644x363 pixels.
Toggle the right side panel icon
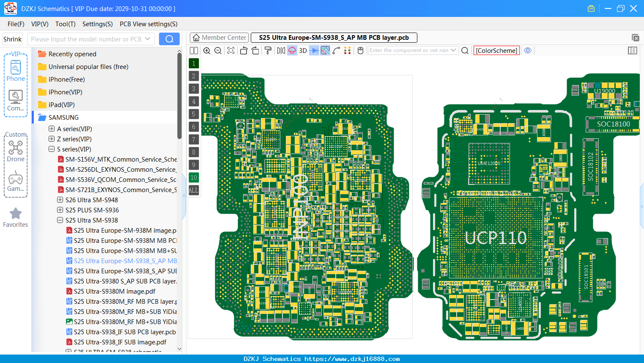pos(633,50)
